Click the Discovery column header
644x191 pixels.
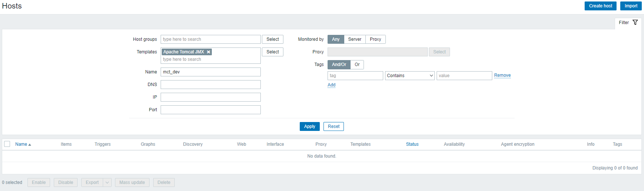[193, 144]
